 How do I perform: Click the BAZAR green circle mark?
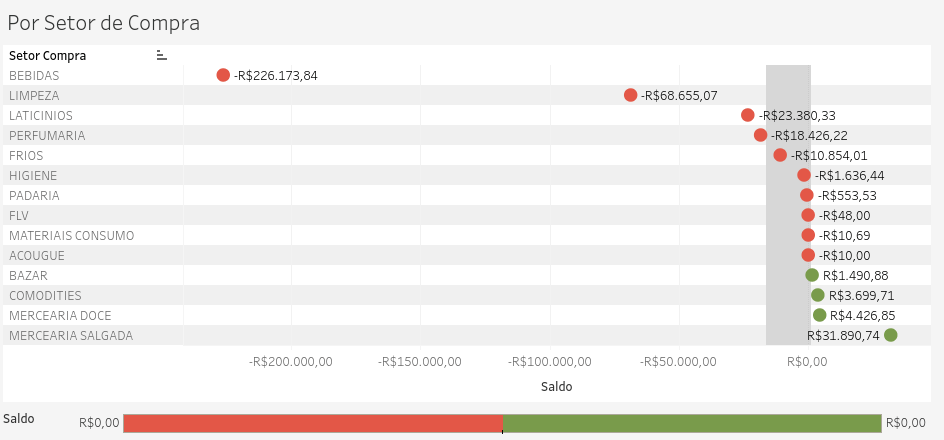click(x=812, y=275)
